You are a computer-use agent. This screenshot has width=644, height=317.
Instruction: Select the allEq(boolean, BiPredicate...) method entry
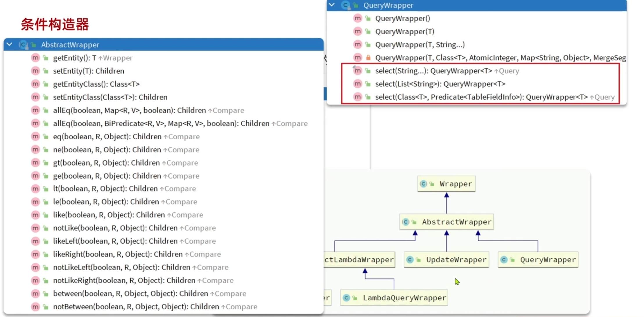(x=161, y=124)
